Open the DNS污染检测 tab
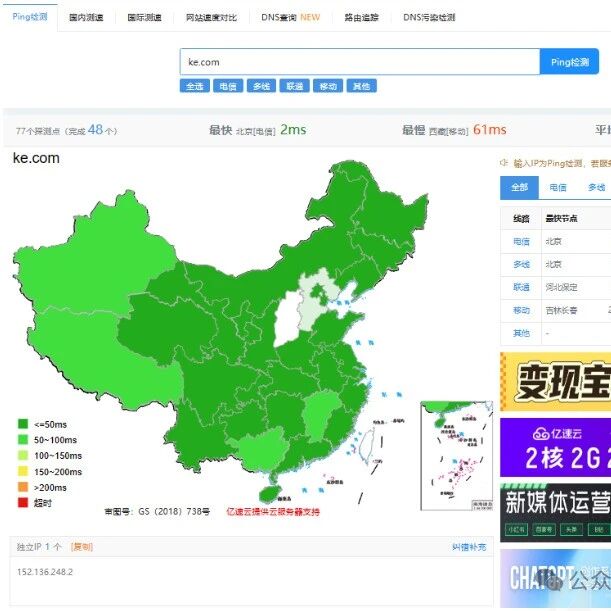611x611 pixels. pyautogui.click(x=429, y=18)
